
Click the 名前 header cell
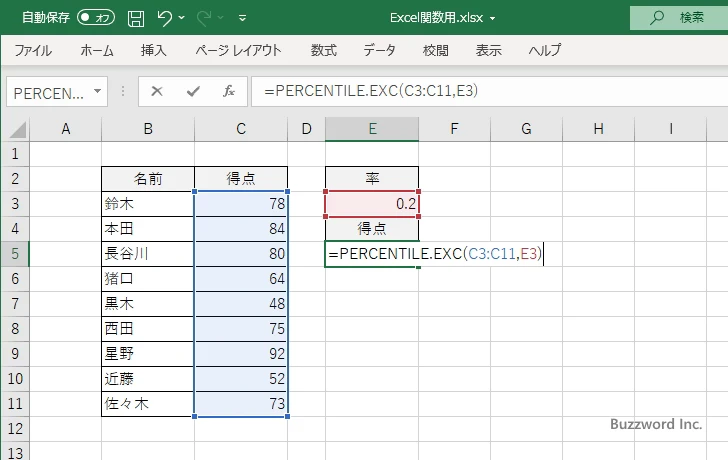[x=148, y=179]
